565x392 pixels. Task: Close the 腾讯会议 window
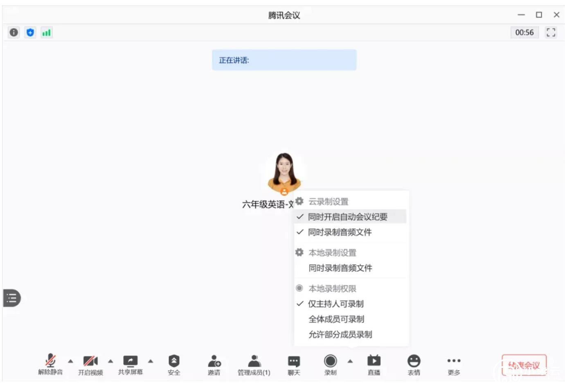[556, 15]
